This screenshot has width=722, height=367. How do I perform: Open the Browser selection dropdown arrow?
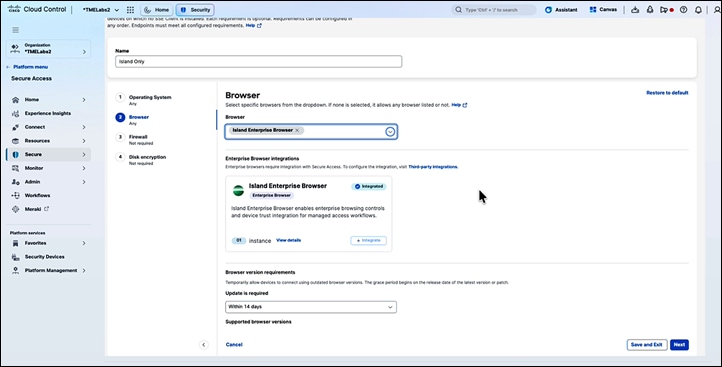point(390,132)
